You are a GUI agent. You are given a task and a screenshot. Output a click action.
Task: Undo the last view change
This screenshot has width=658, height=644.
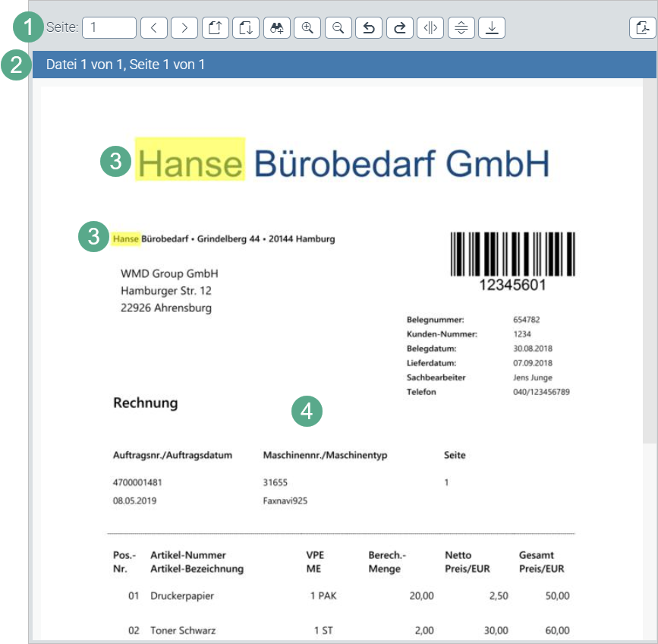(369, 27)
